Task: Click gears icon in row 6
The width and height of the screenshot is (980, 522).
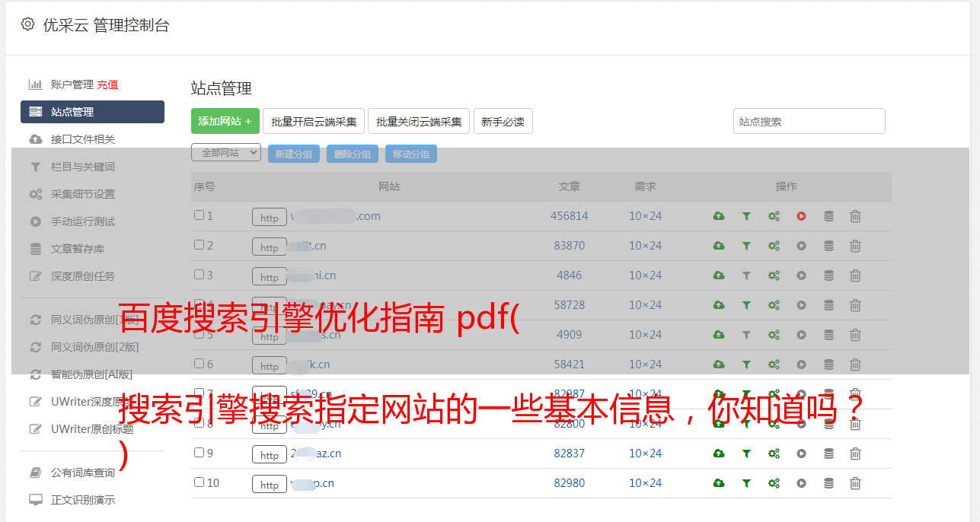Action: (774, 364)
